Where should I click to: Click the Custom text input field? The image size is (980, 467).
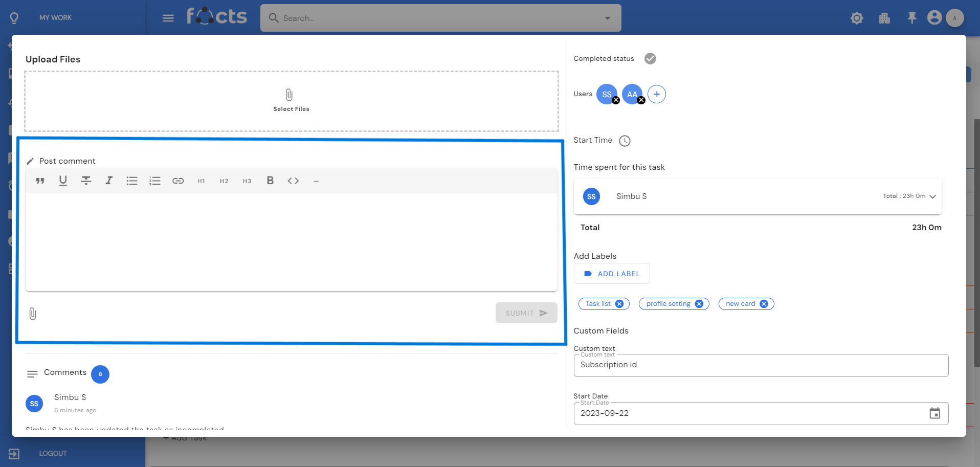click(x=761, y=365)
